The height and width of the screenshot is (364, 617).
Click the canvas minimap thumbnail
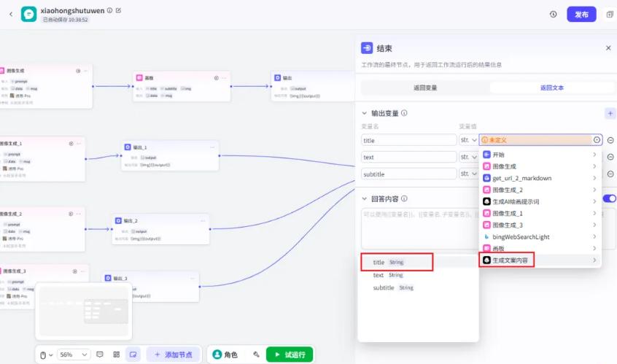click(84, 311)
